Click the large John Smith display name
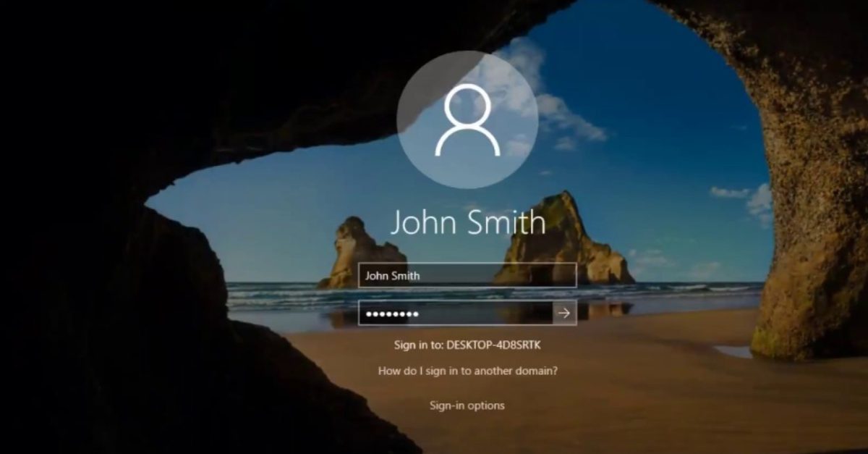 click(467, 222)
